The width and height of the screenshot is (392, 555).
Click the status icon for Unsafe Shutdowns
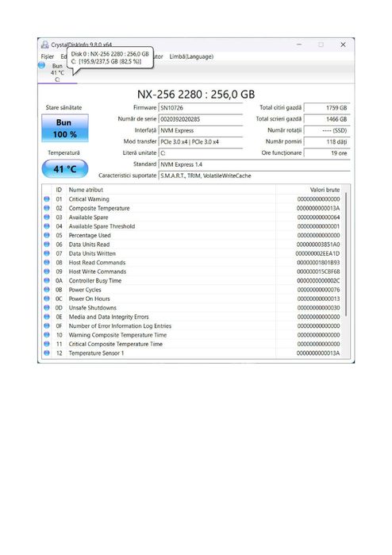[x=47, y=307]
